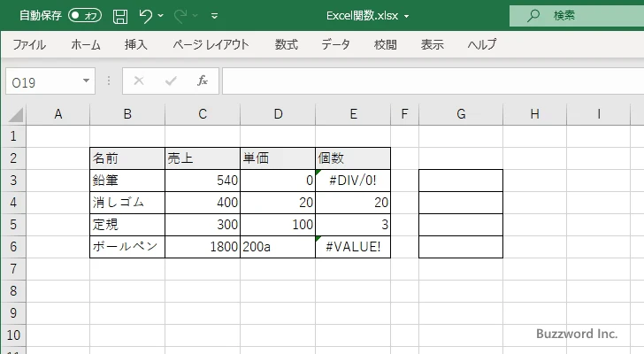Open the Undo history dropdown arrow
Screen dimensions: 644x354
(161, 16)
